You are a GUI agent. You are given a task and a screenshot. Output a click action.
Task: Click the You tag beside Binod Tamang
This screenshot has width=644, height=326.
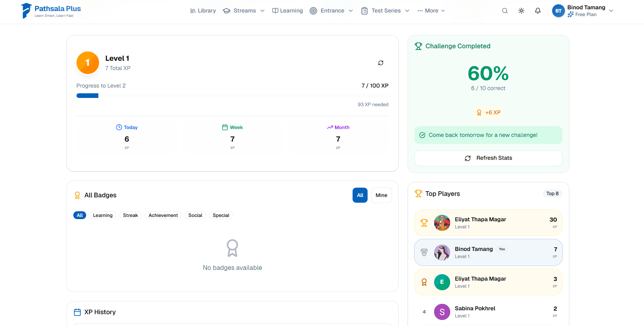502,249
